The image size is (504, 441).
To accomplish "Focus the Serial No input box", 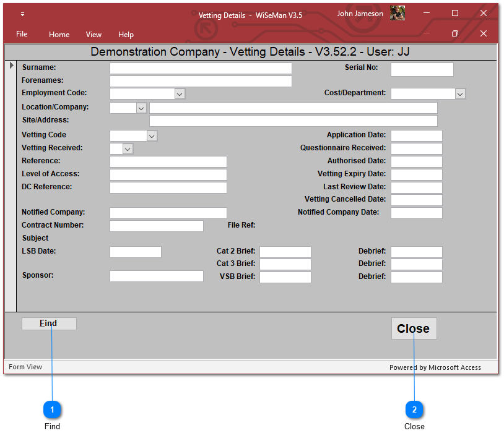I will click(422, 69).
